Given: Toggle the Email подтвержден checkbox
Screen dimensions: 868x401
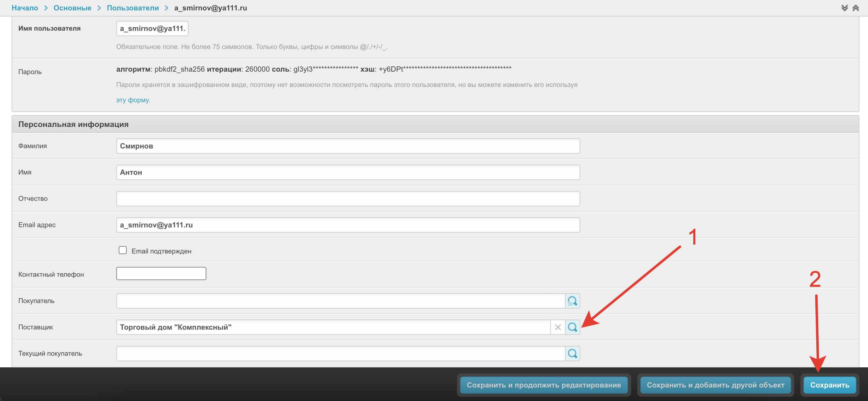Looking at the screenshot, I should (123, 250).
